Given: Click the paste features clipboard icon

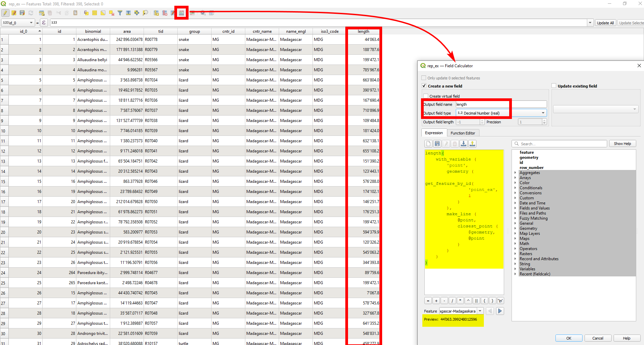Looking at the screenshot, I should click(x=75, y=13).
